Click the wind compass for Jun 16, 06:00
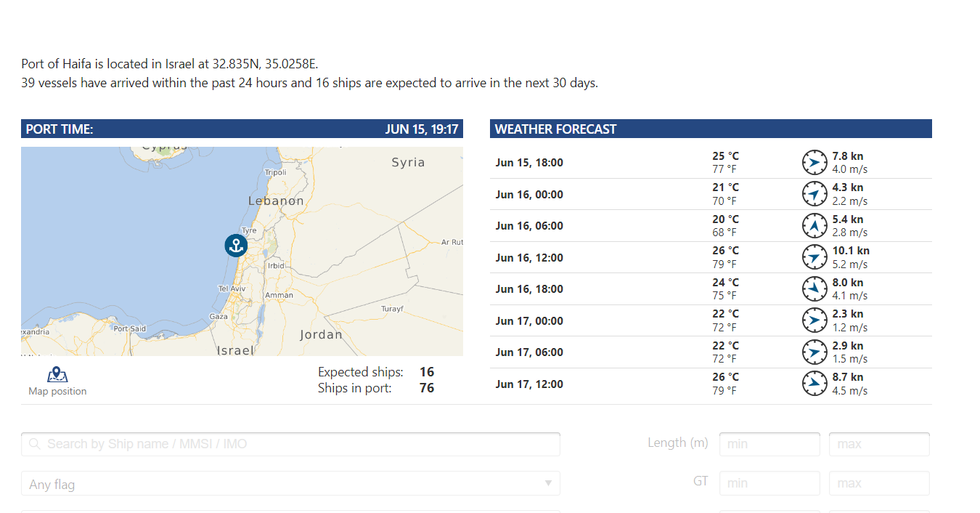980x513 pixels. tap(814, 226)
